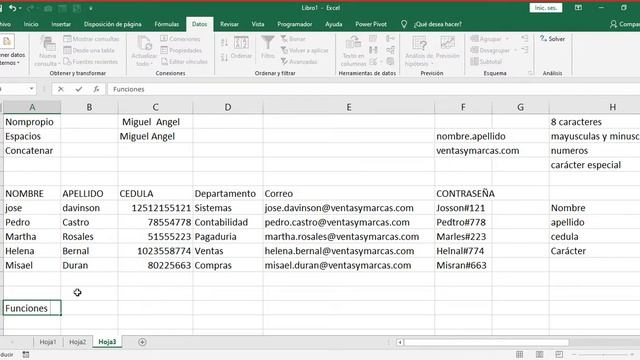The height and width of the screenshot is (360, 640).
Task: Select the column C header
Action: tap(155, 107)
